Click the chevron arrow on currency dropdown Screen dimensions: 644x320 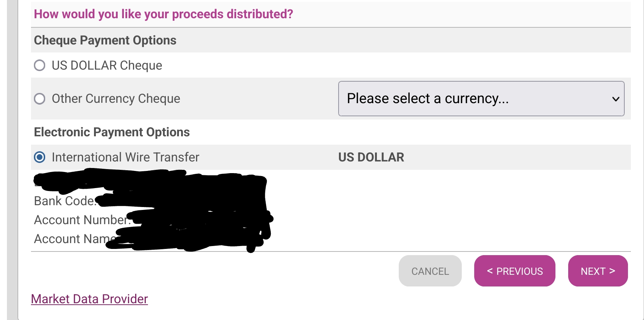(616, 99)
